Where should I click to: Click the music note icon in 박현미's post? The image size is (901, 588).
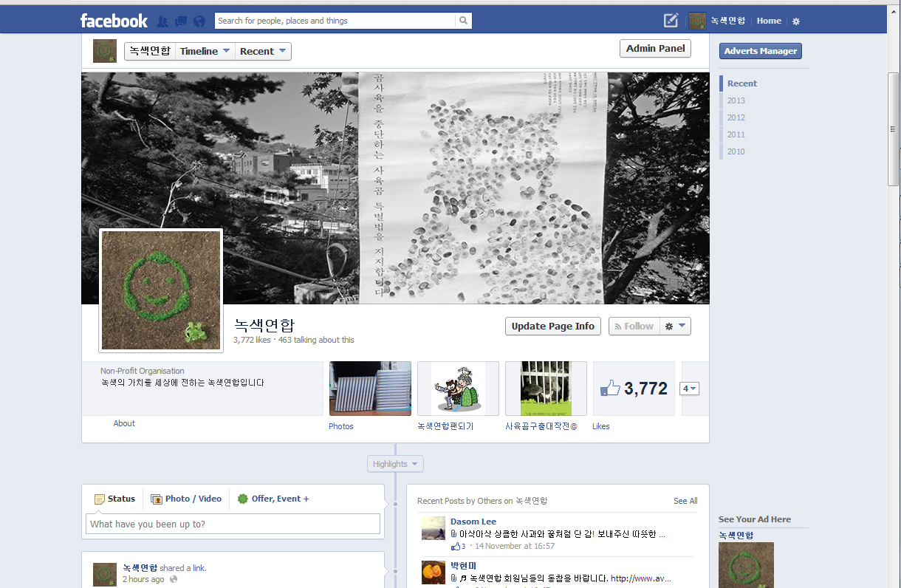(463, 578)
